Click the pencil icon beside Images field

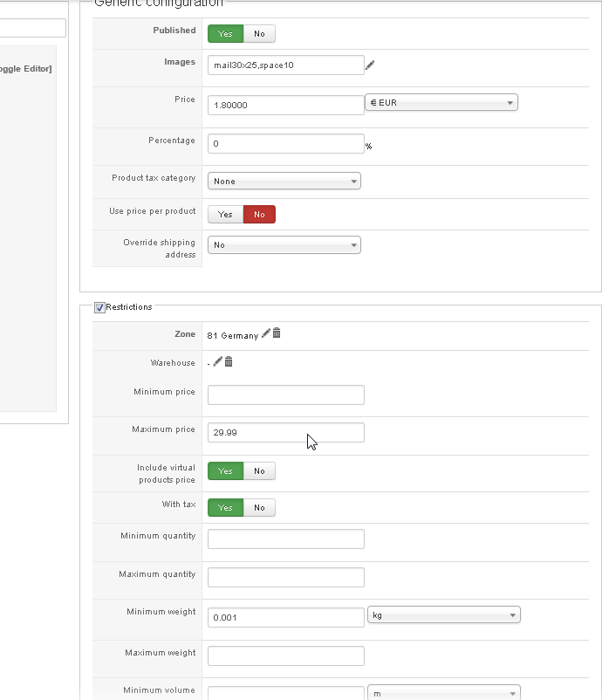tap(370, 65)
